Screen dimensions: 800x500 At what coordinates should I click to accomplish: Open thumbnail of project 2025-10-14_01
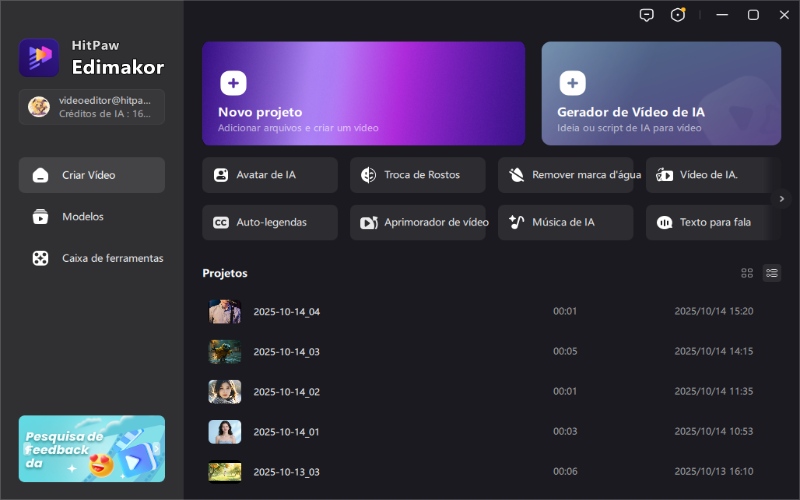224,432
